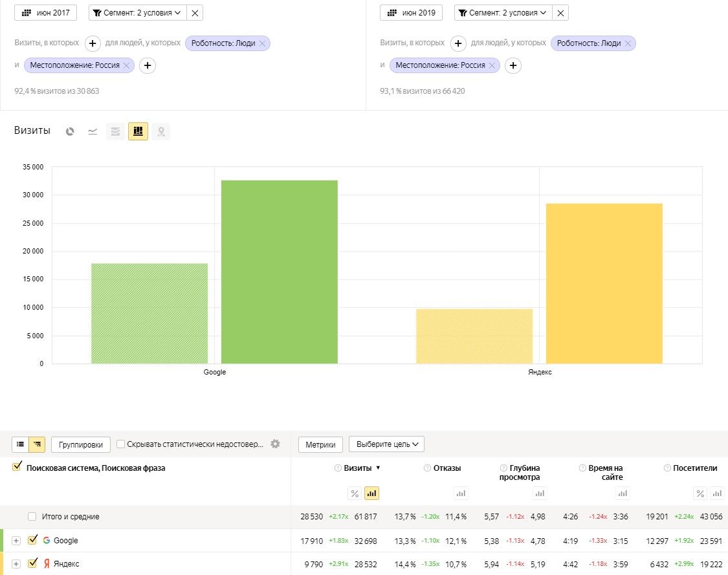728x575 pixels.
Task: Switch table to tree view
Action: (37, 444)
